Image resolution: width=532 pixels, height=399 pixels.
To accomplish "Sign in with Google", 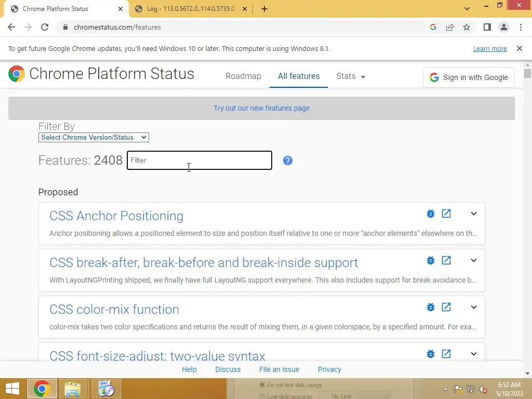I will coord(469,77).
